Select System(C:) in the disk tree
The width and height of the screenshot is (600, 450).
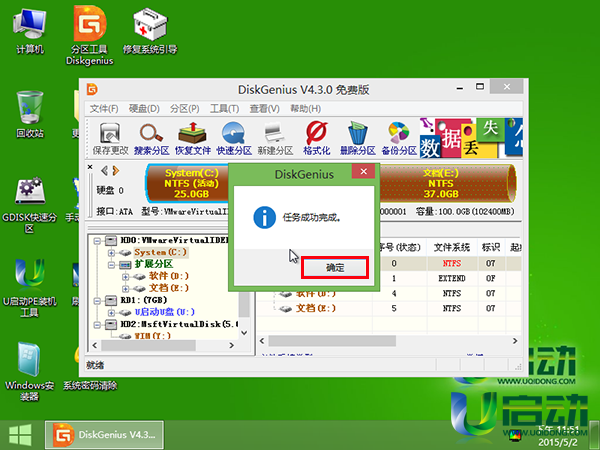point(160,253)
